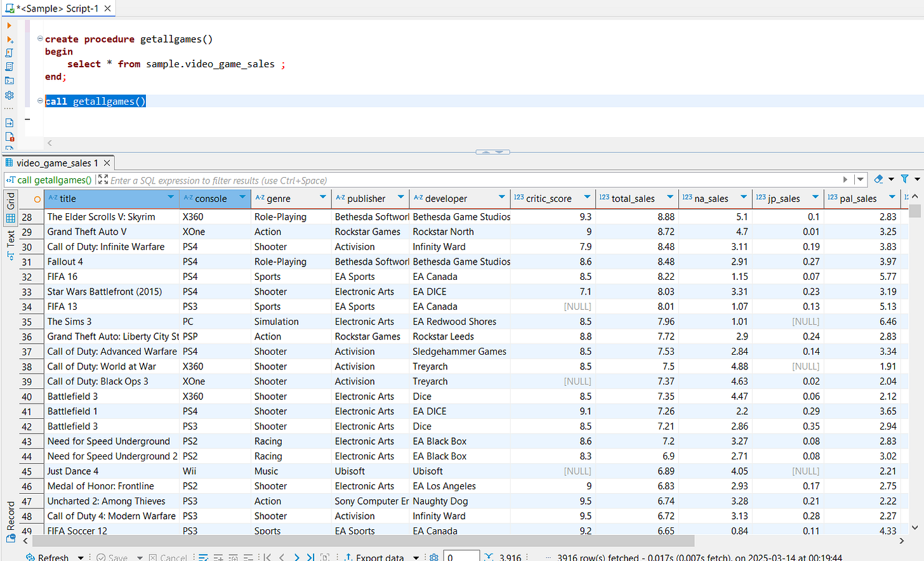Viewport: 924px width, 561px height.
Task: Open the explain execution plan icon
Action: tap(10, 67)
